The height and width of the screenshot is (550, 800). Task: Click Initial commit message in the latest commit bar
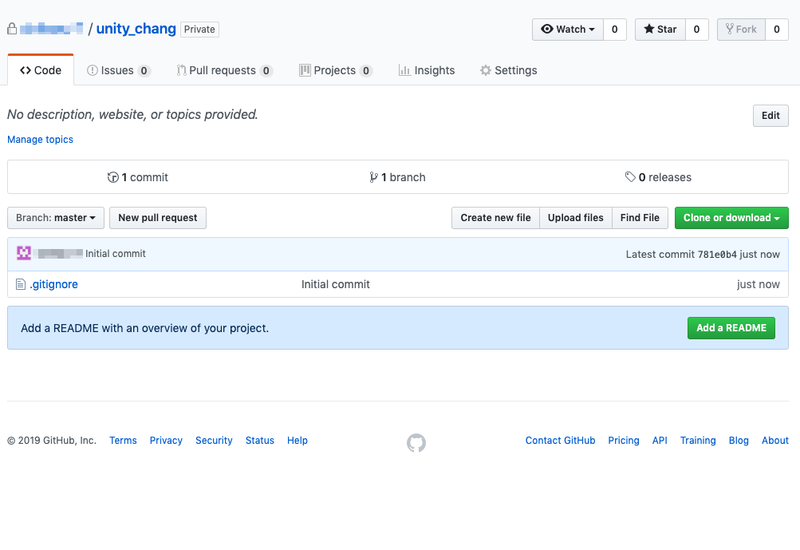pyautogui.click(x=115, y=254)
